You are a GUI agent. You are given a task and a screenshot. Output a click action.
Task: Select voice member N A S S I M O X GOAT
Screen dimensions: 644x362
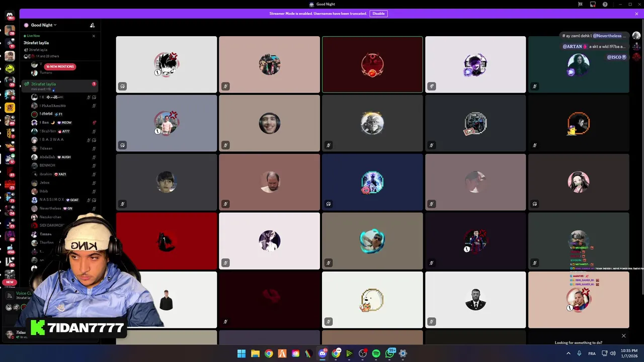63,200
